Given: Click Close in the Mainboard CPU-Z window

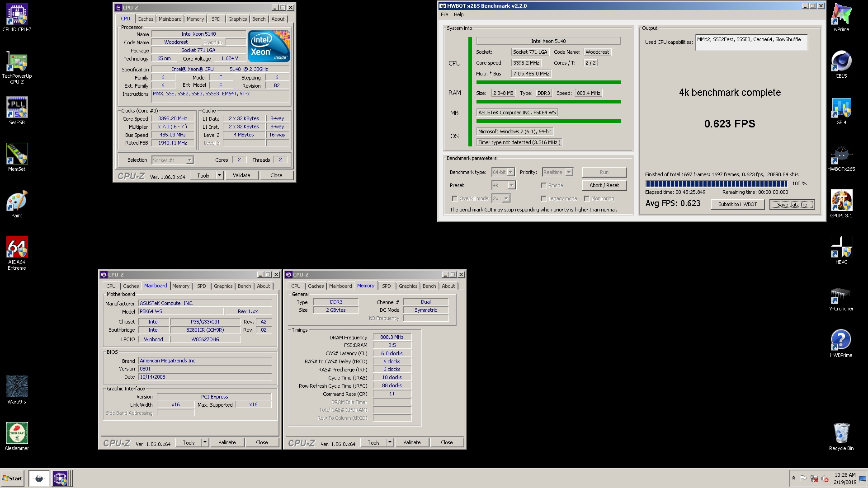Looking at the screenshot, I should coord(262,442).
